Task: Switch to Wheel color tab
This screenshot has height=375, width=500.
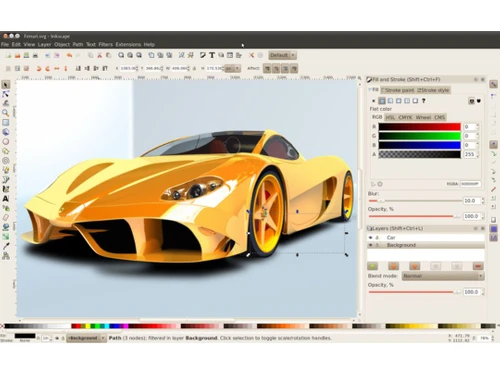Action: tap(423, 117)
